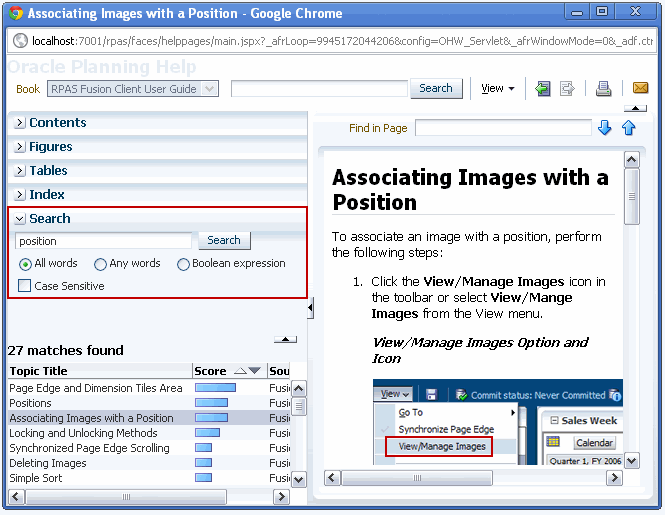Click the top toolbar Search button
This screenshot has width=665, height=515.
[x=436, y=88]
